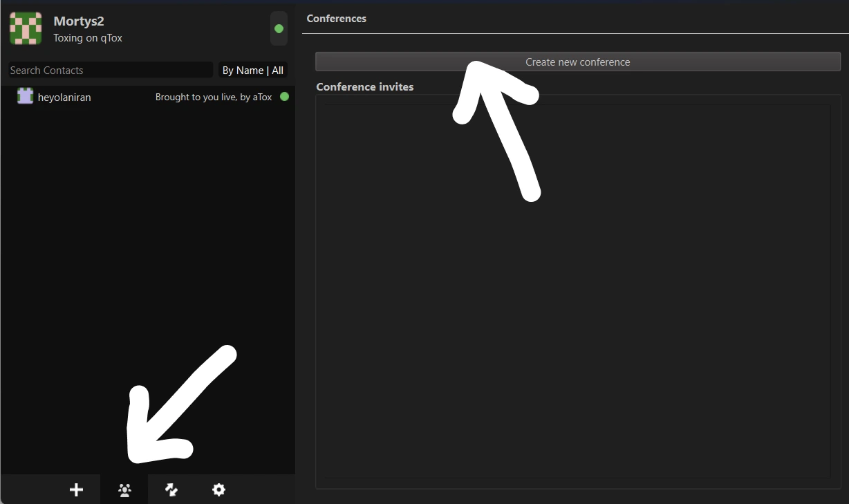Click the Conference invites heading
Image resolution: width=849 pixels, height=504 pixels.
coord(364,87)
